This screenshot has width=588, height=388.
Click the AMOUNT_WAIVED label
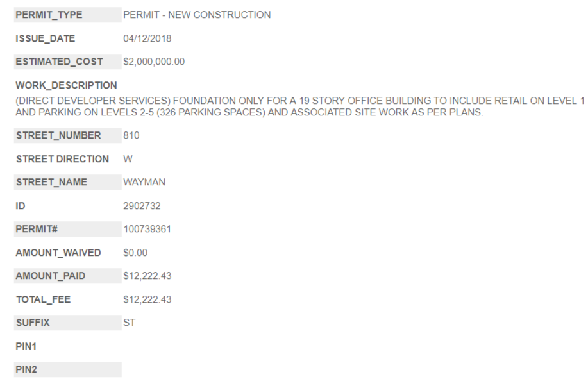[x=58, y=253]
